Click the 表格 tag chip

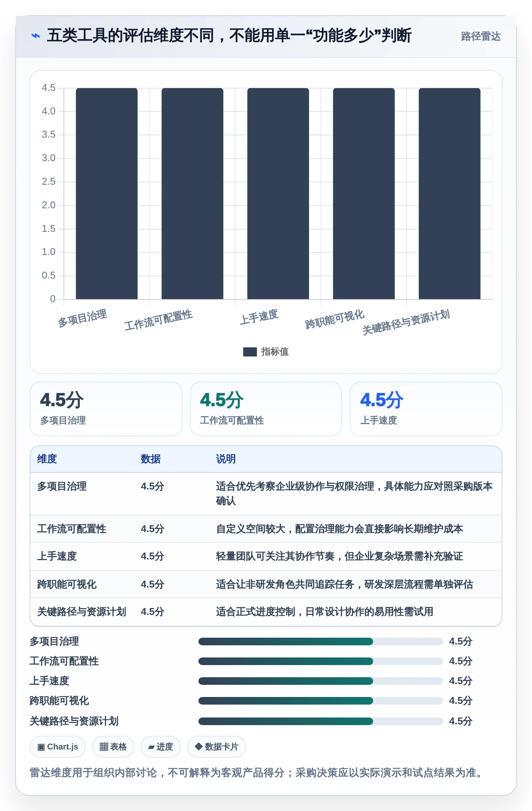pos(113,747)
